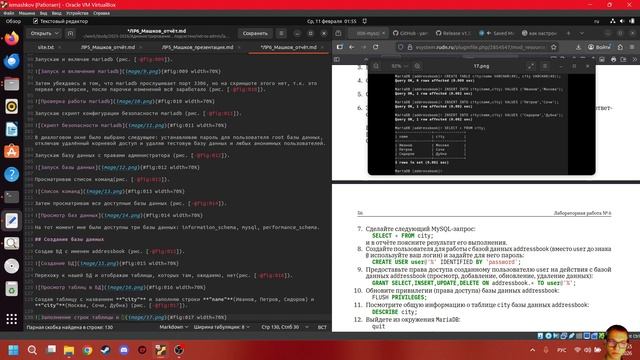The height and width of the screenshot is (360, 640).
Task: Switch to GitHub Firefox tab
Action: (x=410, y=33)
